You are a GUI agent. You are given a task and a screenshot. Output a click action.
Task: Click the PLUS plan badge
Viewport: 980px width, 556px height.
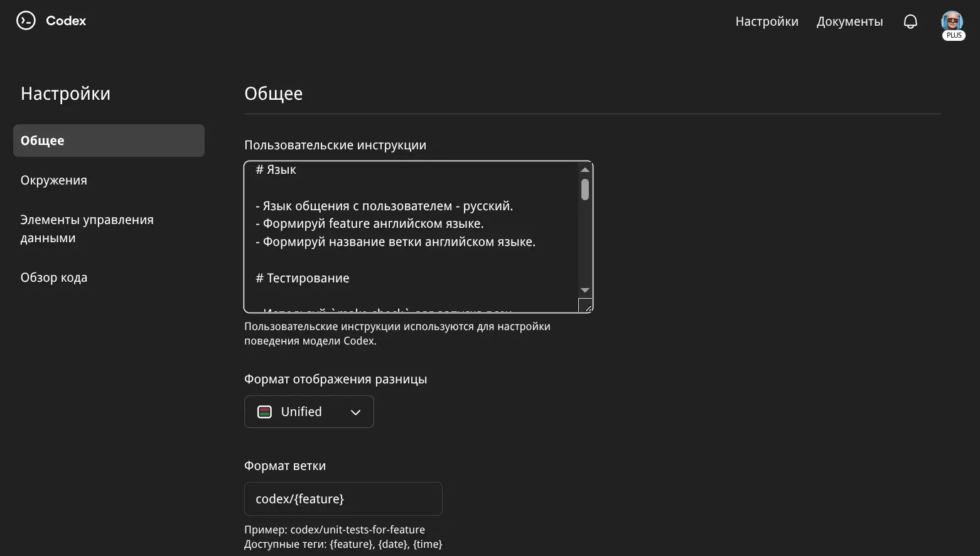954,36
